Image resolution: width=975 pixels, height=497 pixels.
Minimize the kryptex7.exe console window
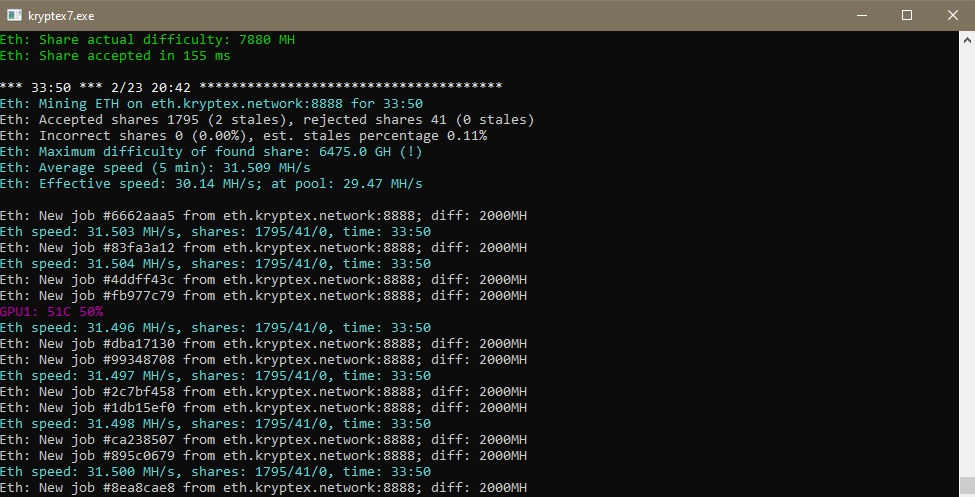point(860,15)
